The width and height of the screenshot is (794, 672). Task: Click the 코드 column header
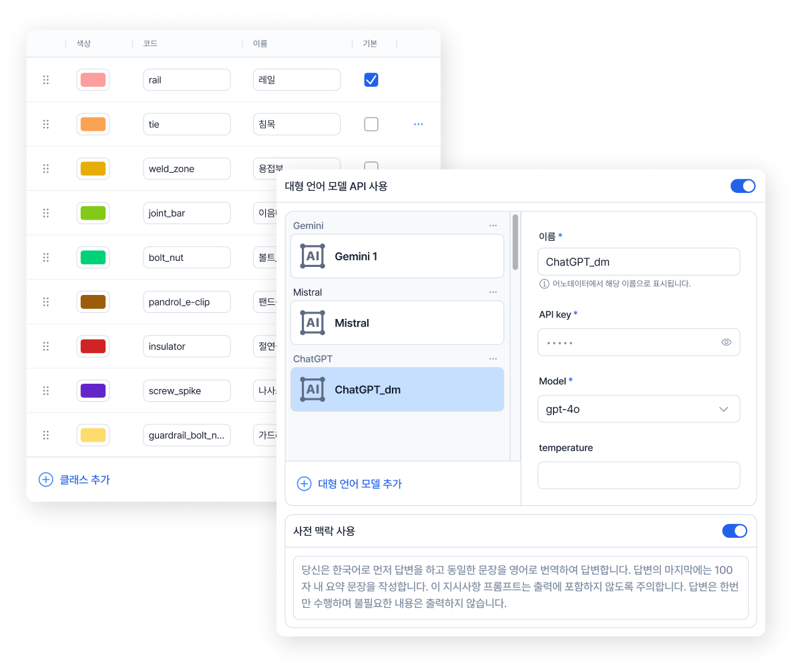coord(150,43)
